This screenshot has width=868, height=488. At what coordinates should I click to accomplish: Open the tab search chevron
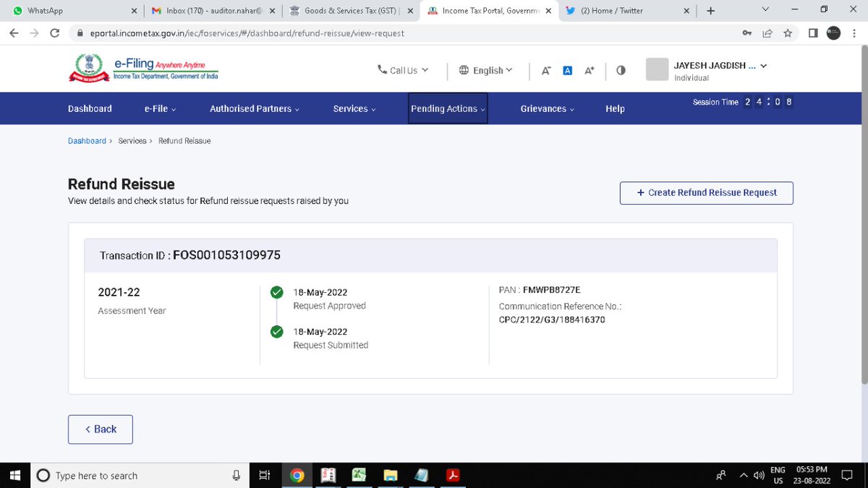766,10
